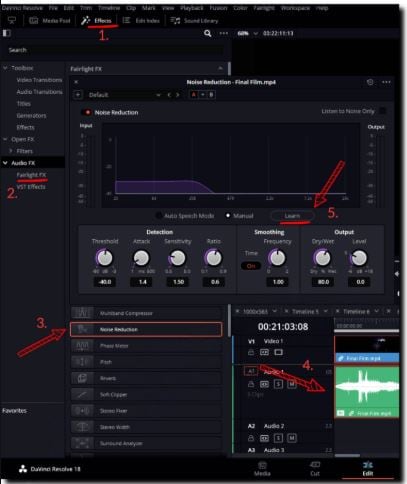Select VST Effects under Audio FX

click(31, 187)
